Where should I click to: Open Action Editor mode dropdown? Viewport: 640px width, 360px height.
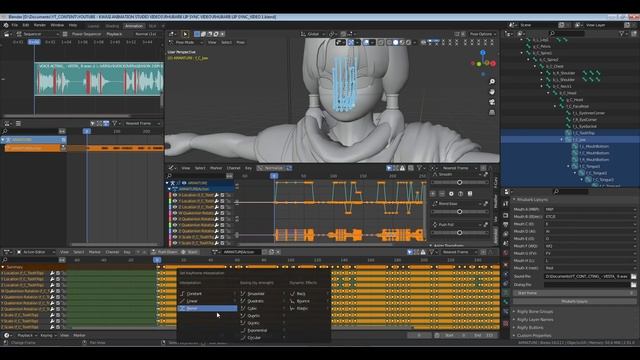pyautogui.click(x=35, y=252)
